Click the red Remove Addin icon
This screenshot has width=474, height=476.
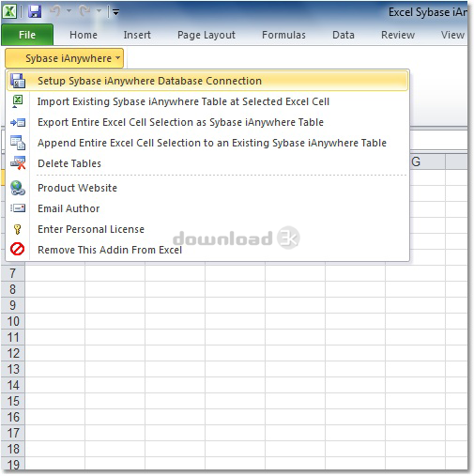pos(17,250)
